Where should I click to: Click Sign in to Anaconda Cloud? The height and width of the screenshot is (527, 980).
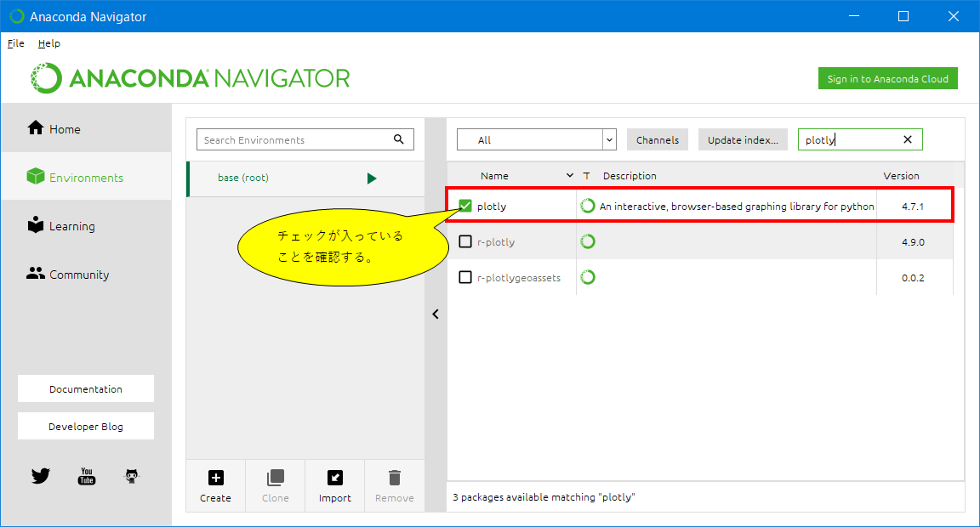click(887, 79)
